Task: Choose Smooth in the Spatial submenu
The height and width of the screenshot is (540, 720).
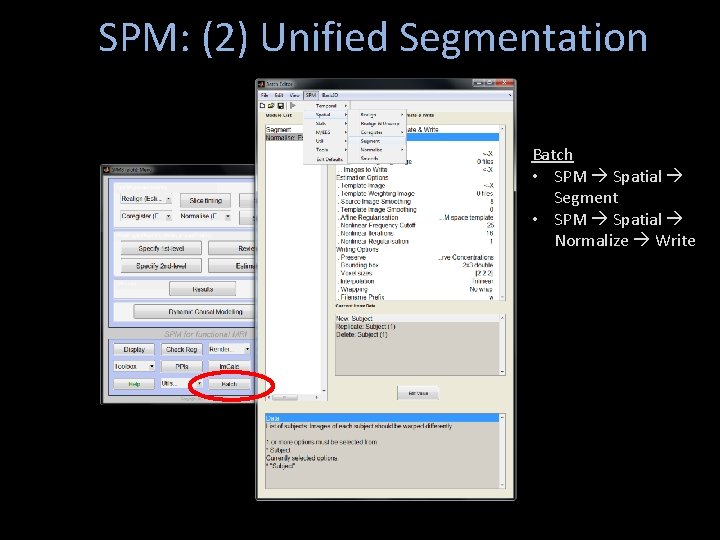Action: (377, 158)
